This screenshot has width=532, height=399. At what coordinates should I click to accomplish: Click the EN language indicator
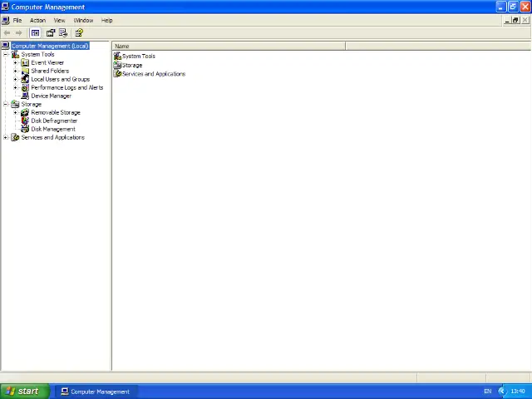[488, 392]
